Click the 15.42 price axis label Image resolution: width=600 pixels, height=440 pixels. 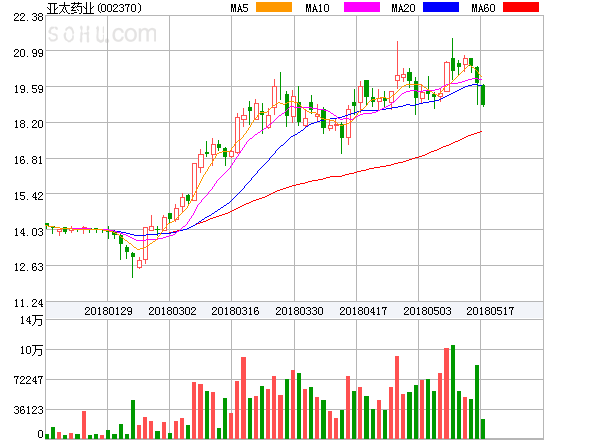(28, 196)
